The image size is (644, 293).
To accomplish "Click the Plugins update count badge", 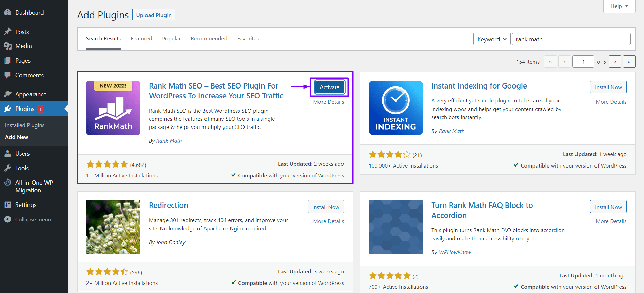I will point(40,109).
